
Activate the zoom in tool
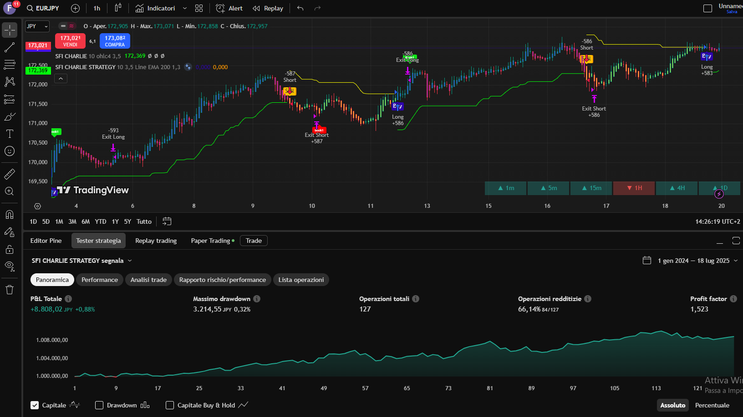(x=9, y=191)
